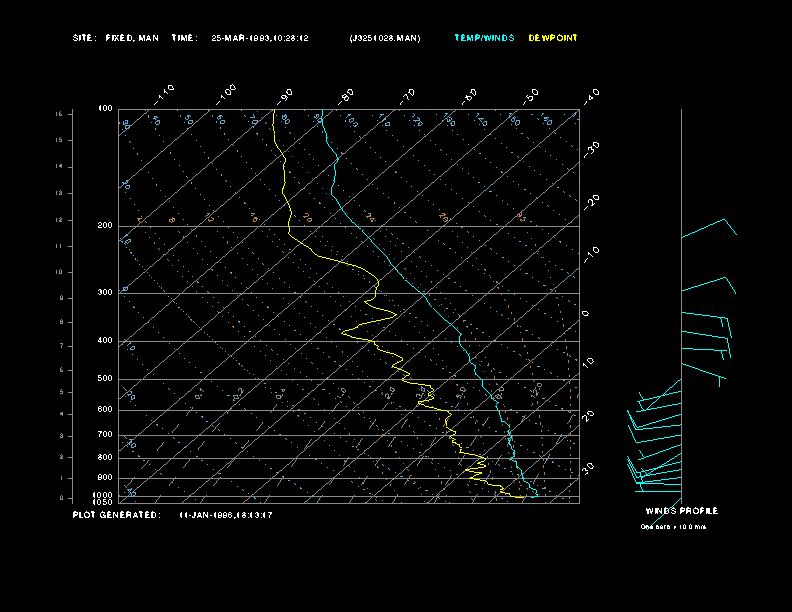The height and width of the screenshot is (612, 792).
Task: Click the '-80' isotherm label at top
Action: (346, 96)
